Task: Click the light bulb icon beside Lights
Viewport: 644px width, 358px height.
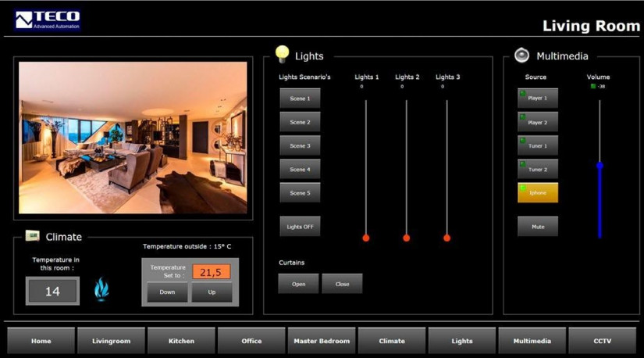Action: (x=282, y=54)
